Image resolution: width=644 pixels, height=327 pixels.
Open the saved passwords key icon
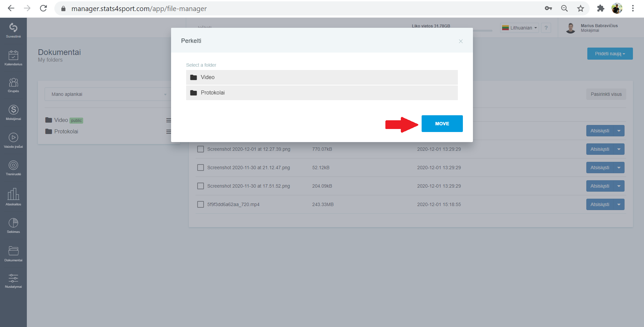point(548,8)
